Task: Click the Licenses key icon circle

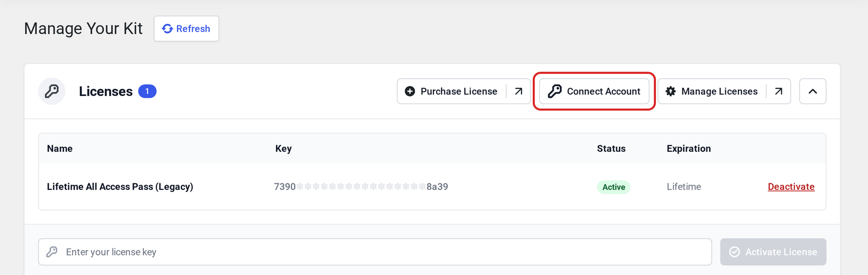Action: click(x=52, y=91)
